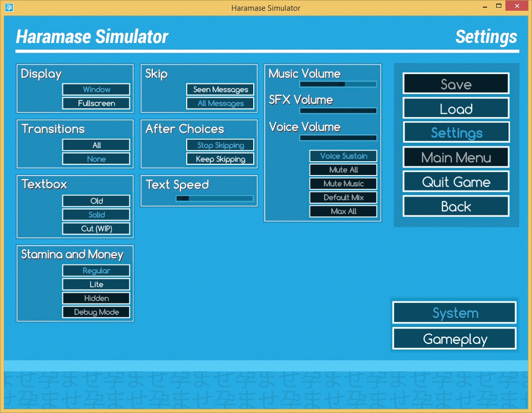Select Window display mode
The width and height of the screenshot is (532, 413).
[x=96, y=89]
